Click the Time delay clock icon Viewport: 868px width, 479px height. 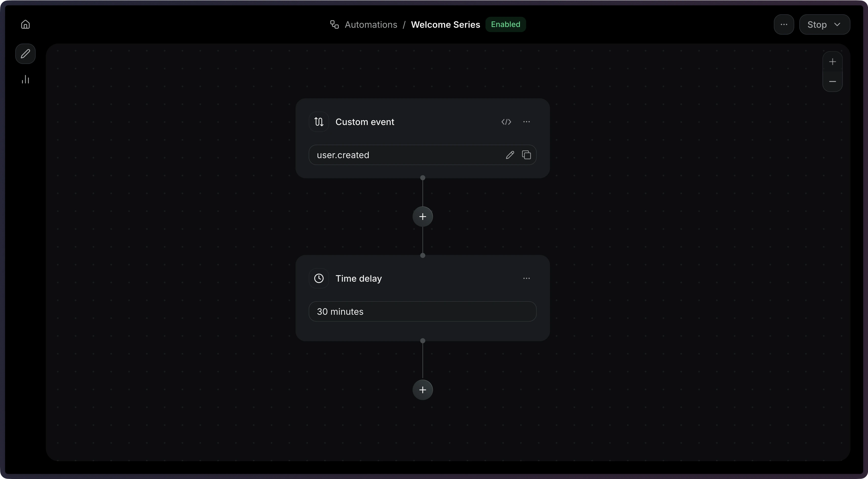point(319,278)
